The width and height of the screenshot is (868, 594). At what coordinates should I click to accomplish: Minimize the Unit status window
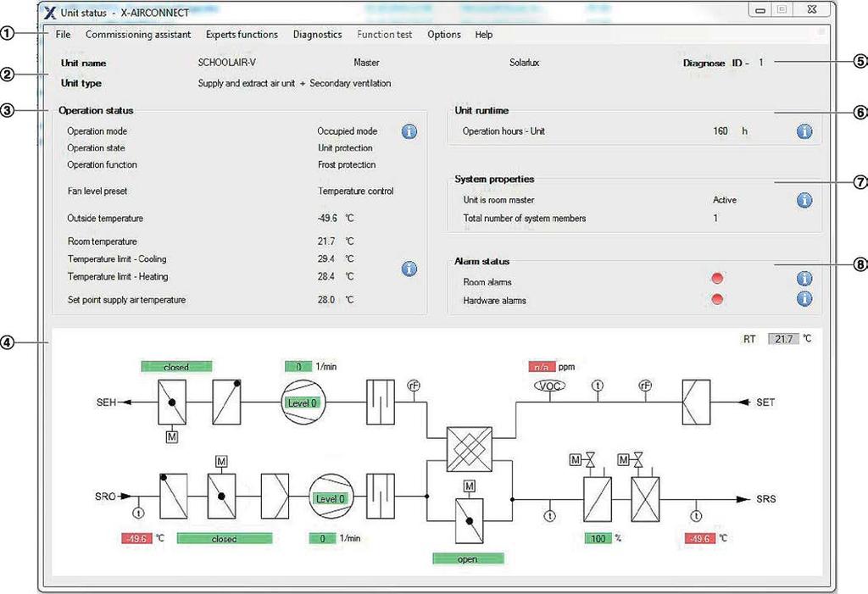point(760,10)
